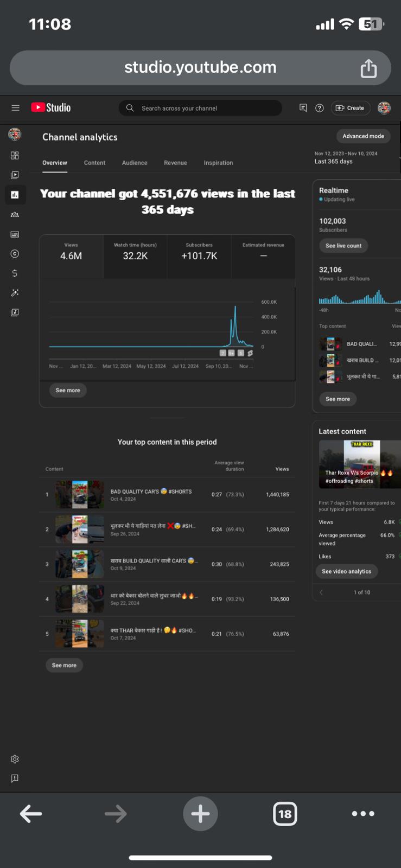
Task: Open BAD QUALITY CAR'S video thumbnail
Action: 80,494
